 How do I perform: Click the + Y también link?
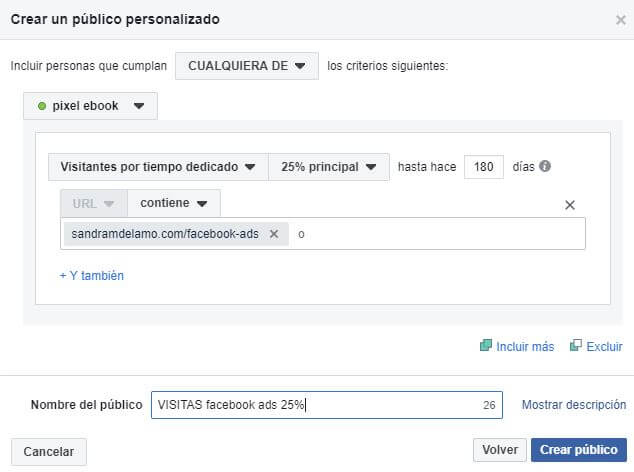(x=92, y=275)
